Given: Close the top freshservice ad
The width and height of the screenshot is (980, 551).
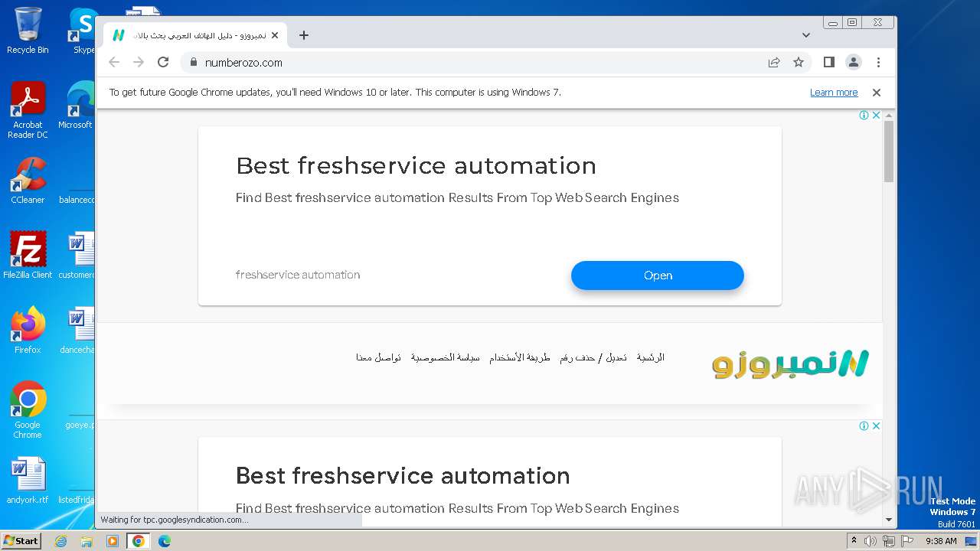Looking at the screenshot, I should click(x=877, y=115).
